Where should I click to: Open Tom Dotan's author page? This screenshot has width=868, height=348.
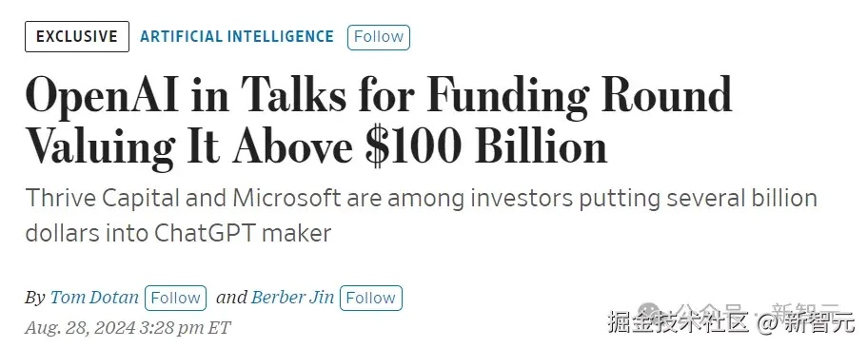tap(94, 298)
